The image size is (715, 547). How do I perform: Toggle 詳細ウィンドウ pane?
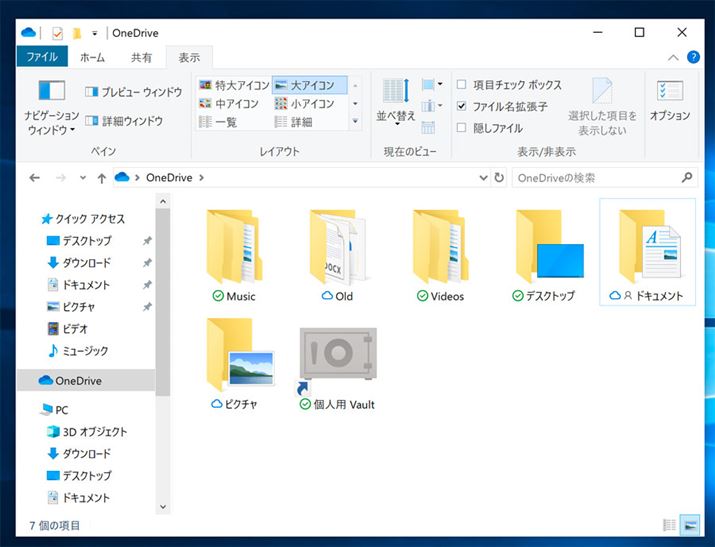click(124, 121)
